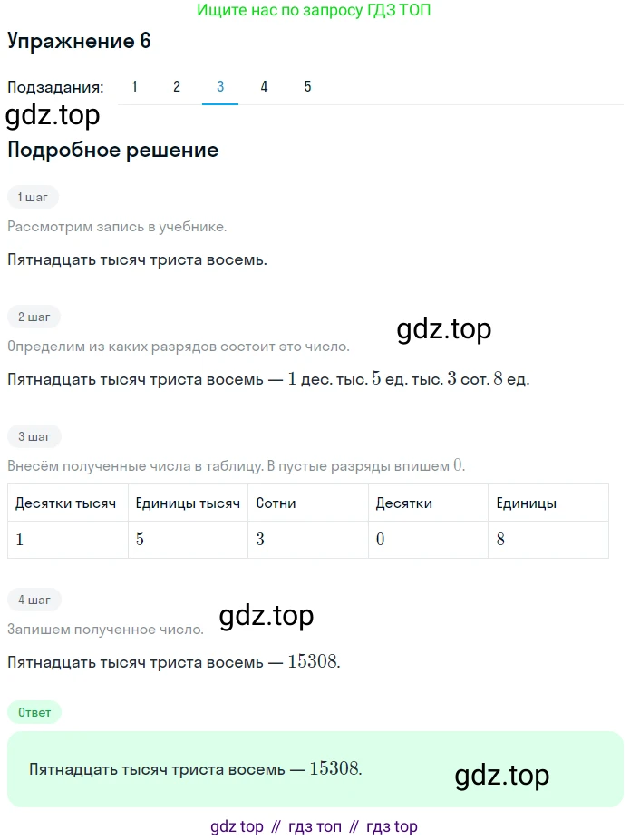The width and height of the screenshot is (630, 840).
Task: Select the active subtask tab 3
Action: [x=220, y=87]
